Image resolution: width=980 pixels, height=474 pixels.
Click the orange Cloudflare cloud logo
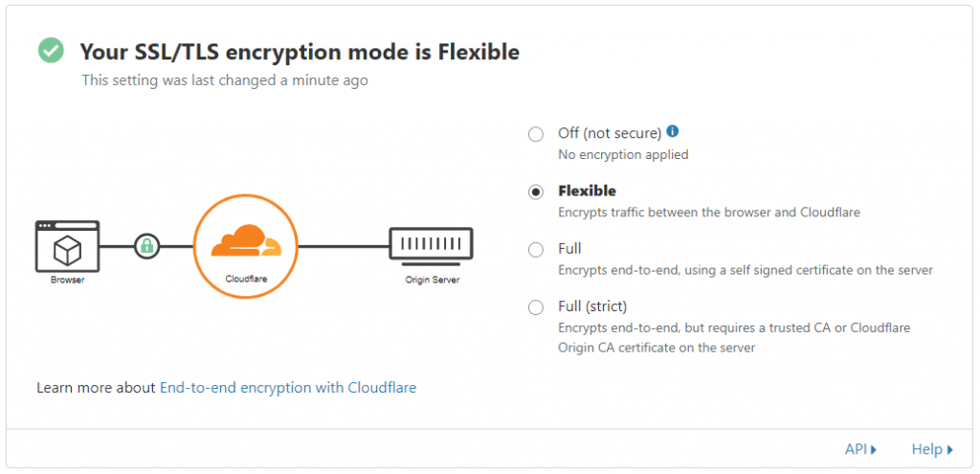246,243
